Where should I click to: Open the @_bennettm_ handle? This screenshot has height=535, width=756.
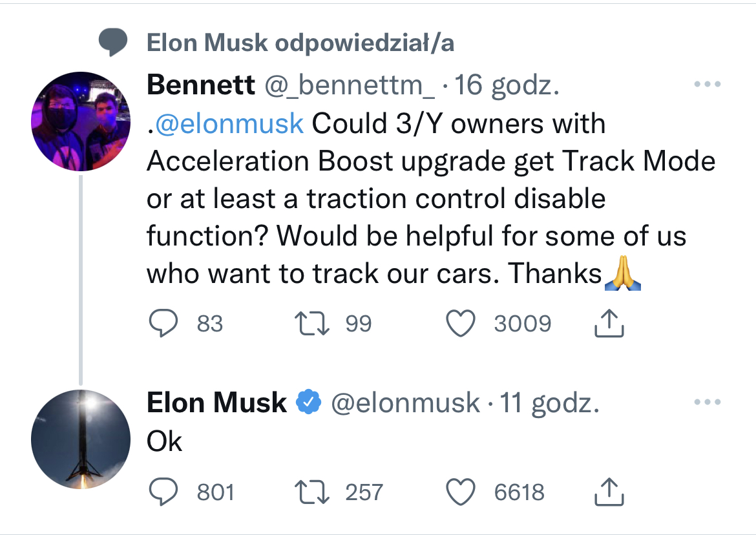(350, 86)
